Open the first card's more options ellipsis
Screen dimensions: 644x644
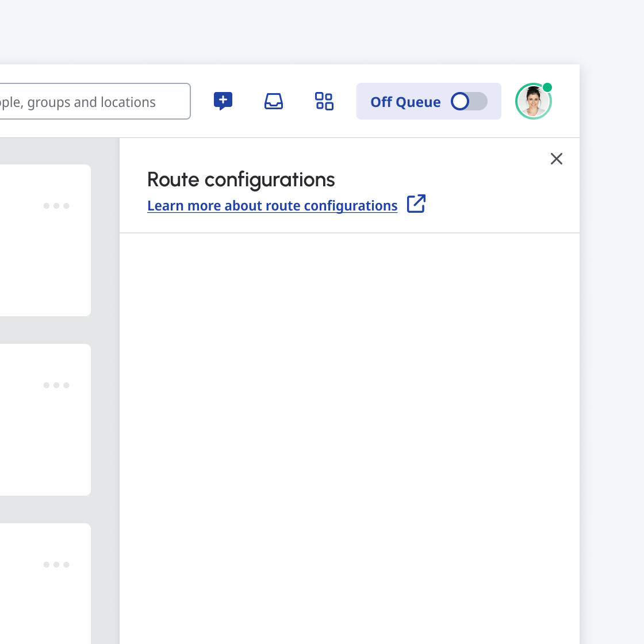pos(56,206)
